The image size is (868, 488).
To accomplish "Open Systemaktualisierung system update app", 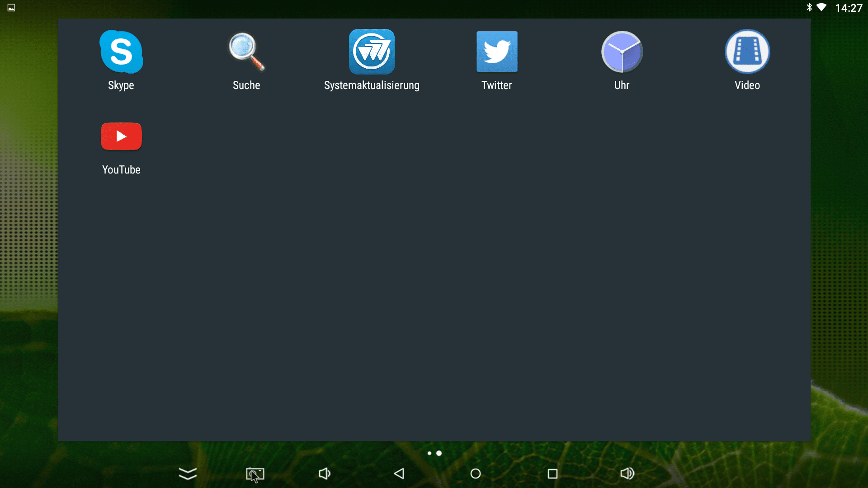I will (x=372, y=52).
